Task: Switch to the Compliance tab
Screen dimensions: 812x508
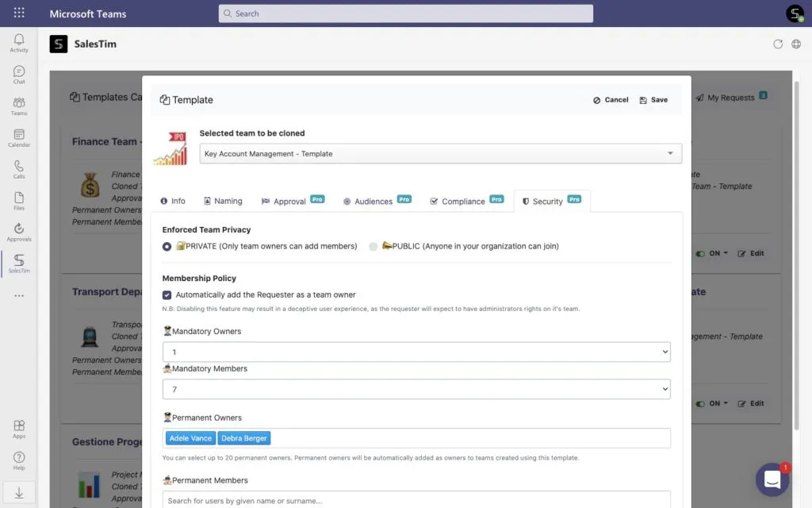Action: tap(466, 201)
